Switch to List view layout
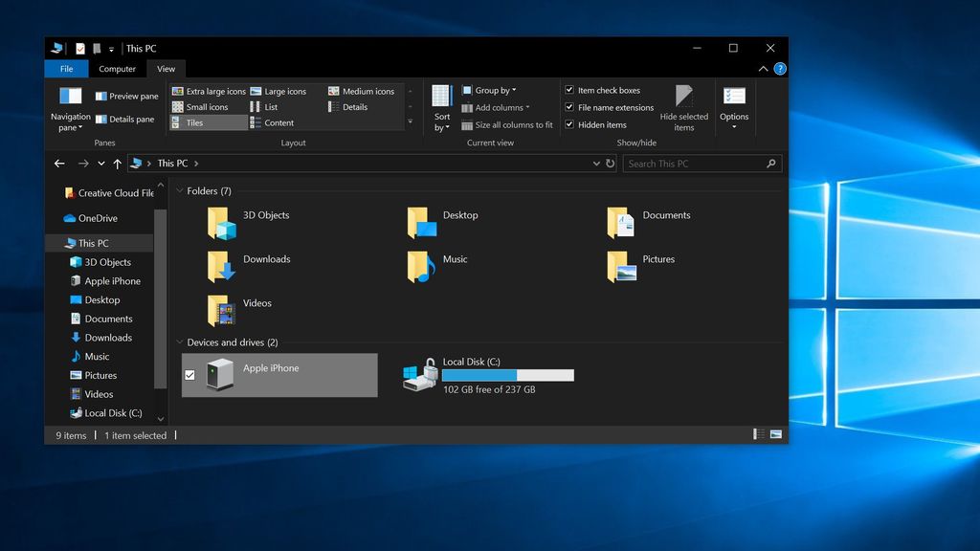 coord(269,107)
